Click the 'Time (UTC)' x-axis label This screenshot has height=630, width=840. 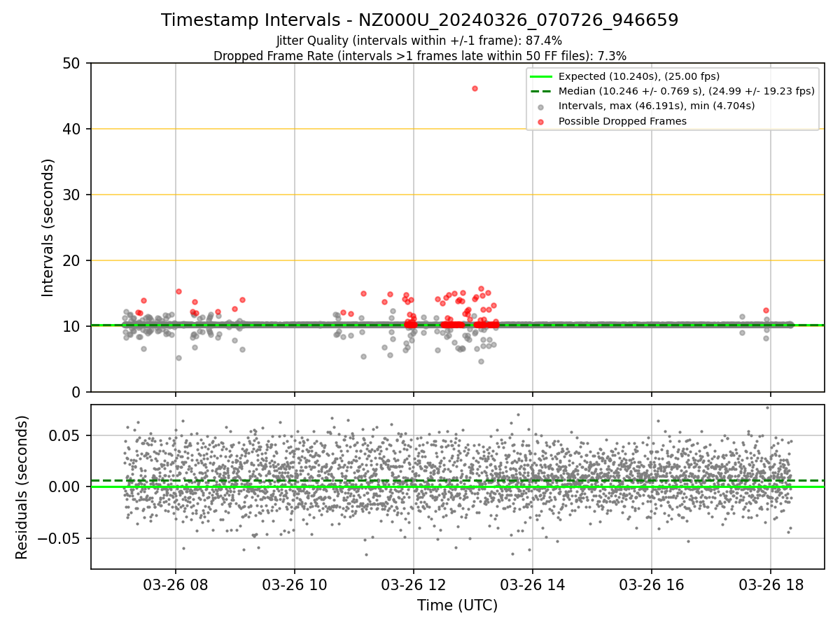pos(457,605)
